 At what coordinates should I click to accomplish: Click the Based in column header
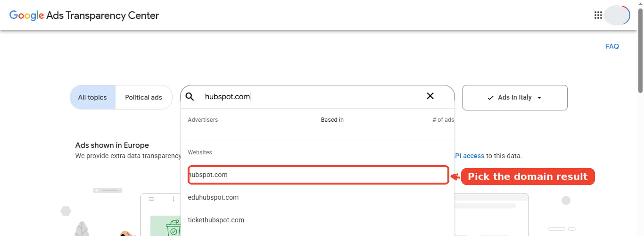pos(332,120)
